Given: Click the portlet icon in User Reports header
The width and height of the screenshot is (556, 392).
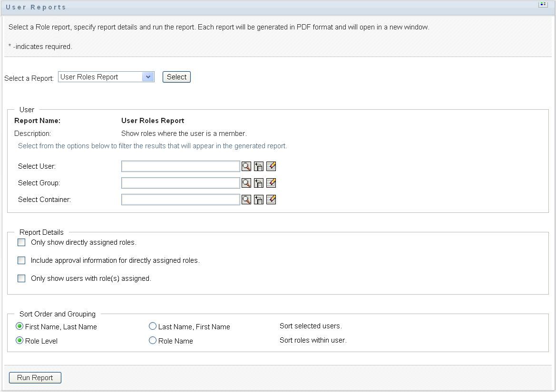Looking at the screenshot, I should [543, 5].
